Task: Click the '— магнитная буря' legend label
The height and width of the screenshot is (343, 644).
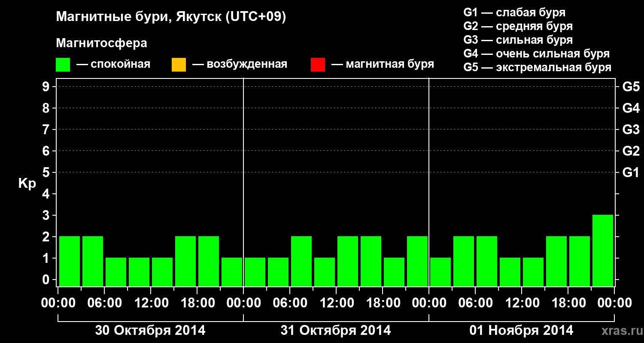Action: 383,65
